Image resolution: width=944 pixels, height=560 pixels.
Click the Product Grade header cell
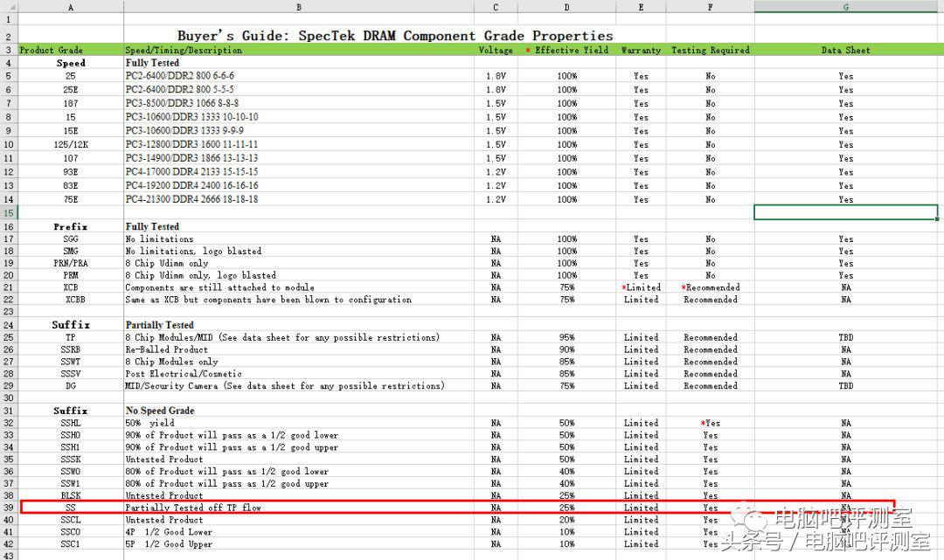click(71, 50)
